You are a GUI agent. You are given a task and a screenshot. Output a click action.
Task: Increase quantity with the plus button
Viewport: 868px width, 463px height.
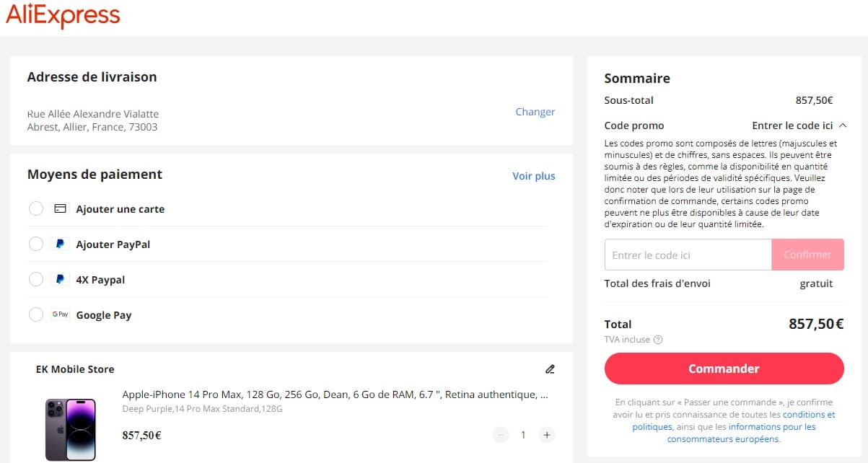coord(547,435)
